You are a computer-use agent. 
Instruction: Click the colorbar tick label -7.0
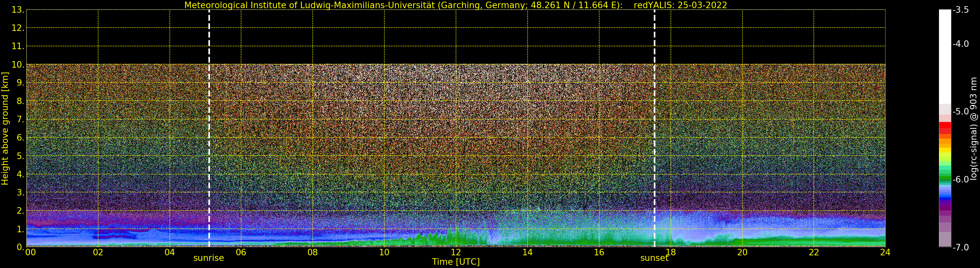960,248
